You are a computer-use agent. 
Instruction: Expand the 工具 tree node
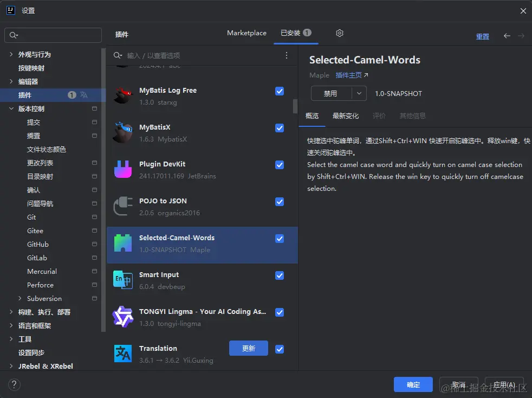(x=11, y=339)
